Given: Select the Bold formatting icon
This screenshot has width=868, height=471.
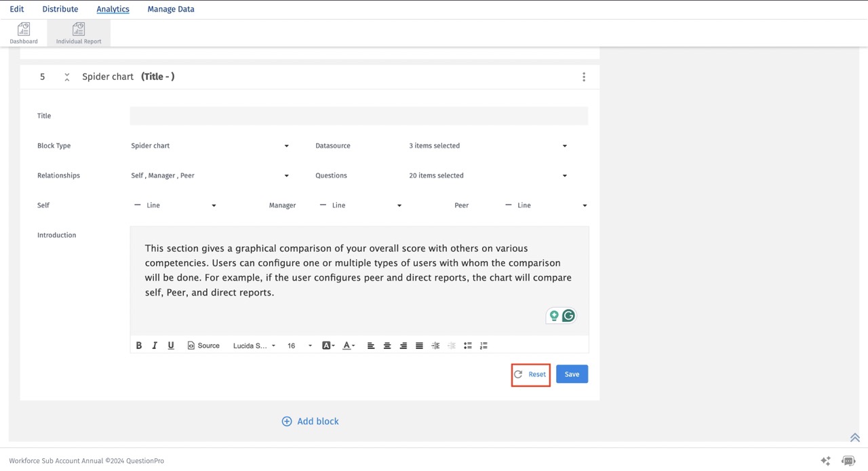Looking at the screenshot, I should pos(138,346).
